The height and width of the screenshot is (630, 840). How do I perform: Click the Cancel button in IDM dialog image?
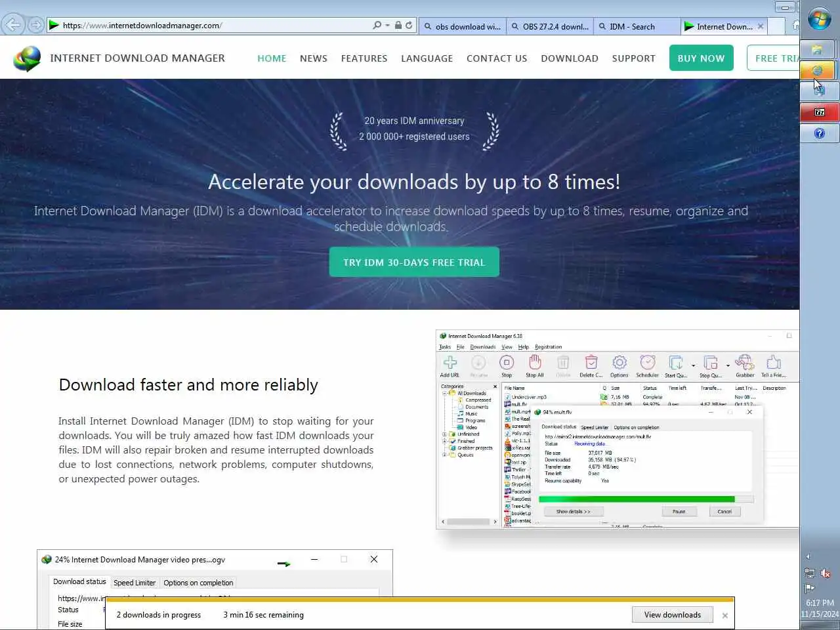click(724, 512)
